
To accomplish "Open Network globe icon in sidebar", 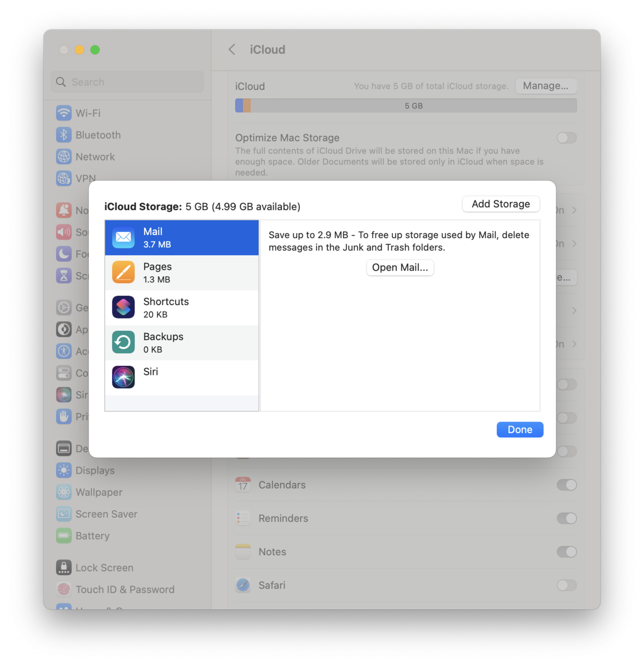I will pyautogui.click(x=64, y=157).
